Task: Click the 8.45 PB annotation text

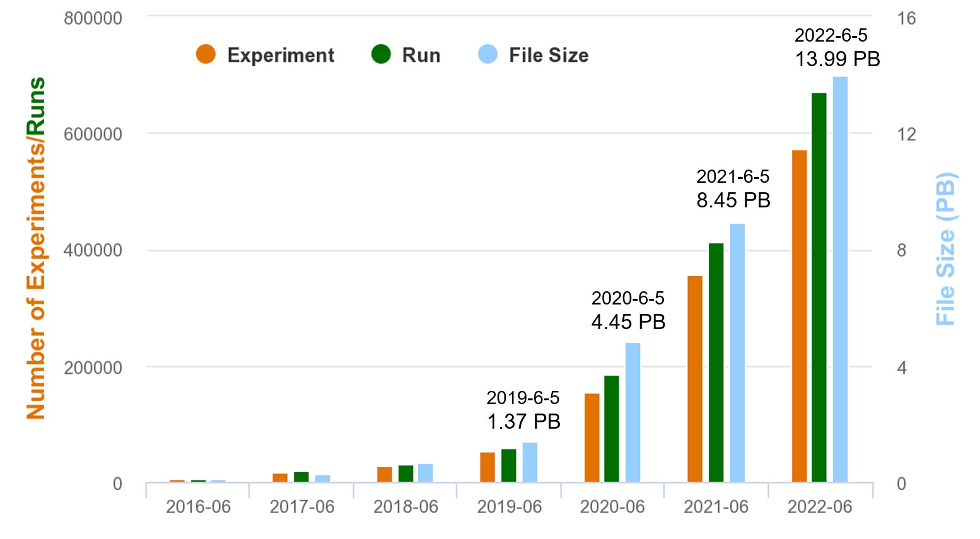Action: (733, 200)
